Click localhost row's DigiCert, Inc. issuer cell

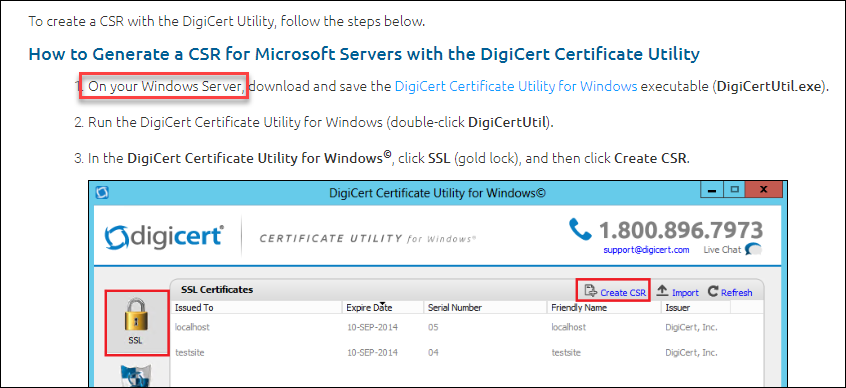pyautogui.click(x=691, y=327)
